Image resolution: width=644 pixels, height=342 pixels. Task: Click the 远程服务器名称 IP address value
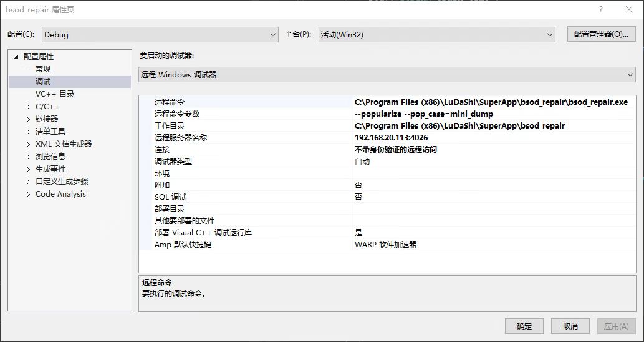click(x=391, y=138)
